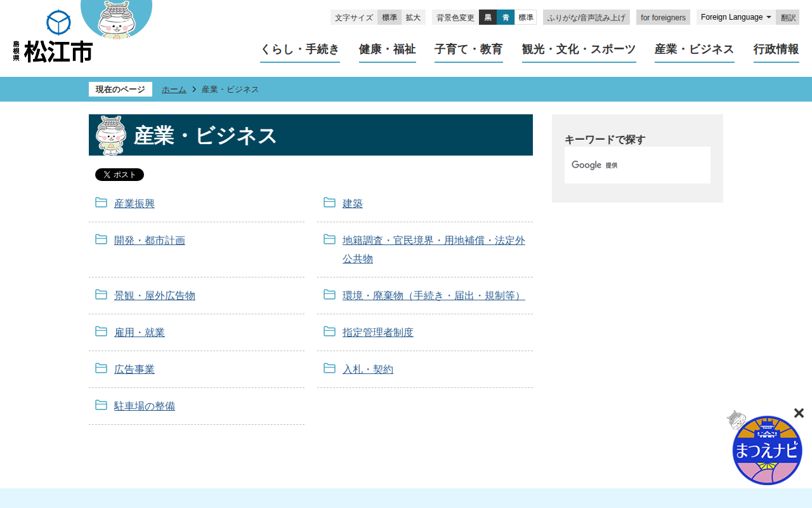Go to ホーム breadcrumb link

[174, 90]
